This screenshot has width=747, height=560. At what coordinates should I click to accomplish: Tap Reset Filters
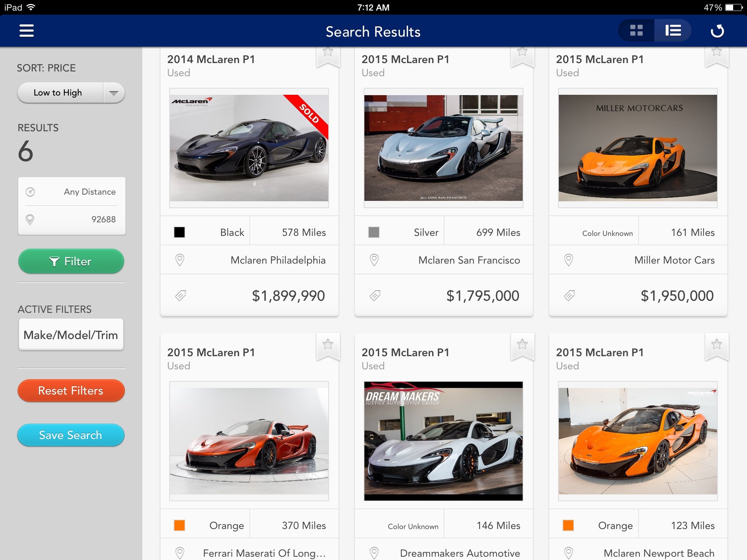tap(71, 390)
